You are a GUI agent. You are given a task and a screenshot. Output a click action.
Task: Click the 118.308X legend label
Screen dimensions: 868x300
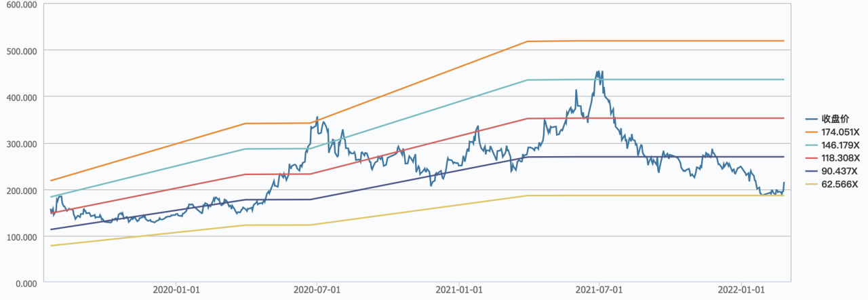click(x=835, y=158)
